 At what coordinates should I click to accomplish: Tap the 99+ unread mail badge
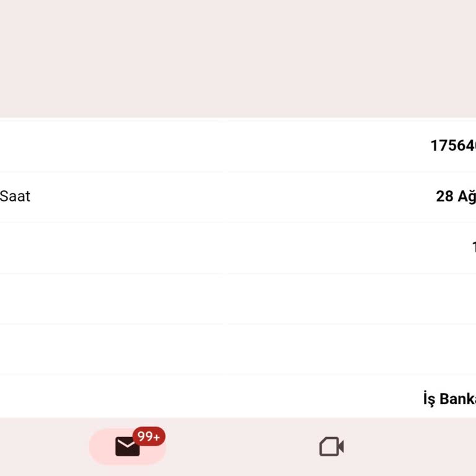[x=149, y=436]
